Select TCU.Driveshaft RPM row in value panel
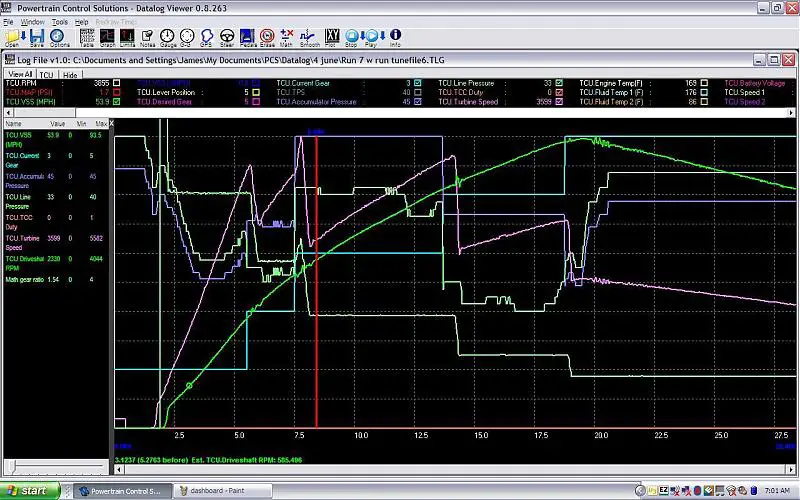800x500 pixels. 56,263
